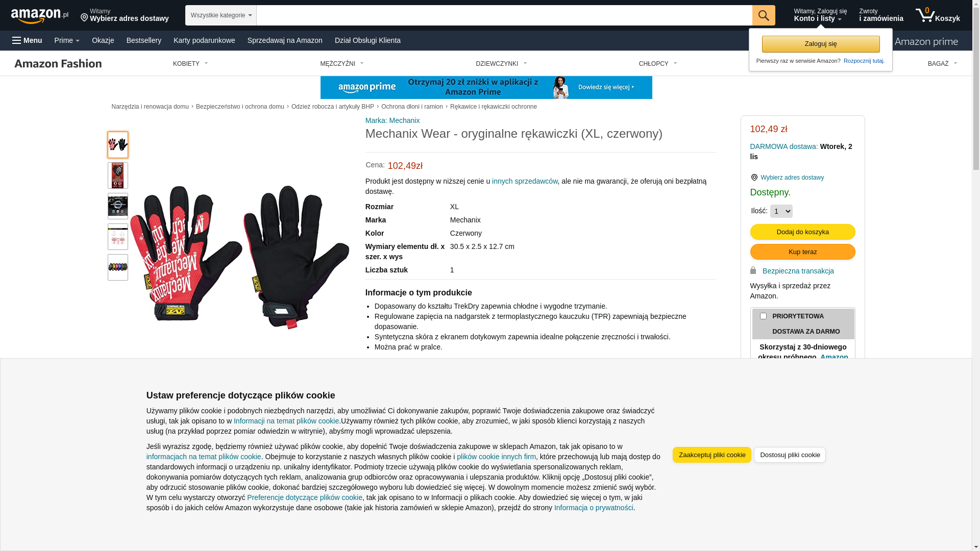Click the Amazon Fashion logo

coord(58,63)
